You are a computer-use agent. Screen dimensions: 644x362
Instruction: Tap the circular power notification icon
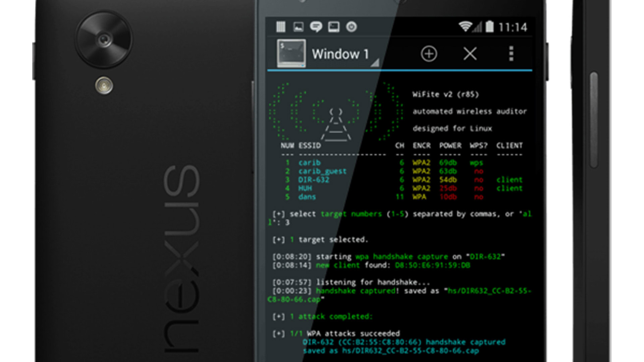pyautogui.click(x=352, y=27)
